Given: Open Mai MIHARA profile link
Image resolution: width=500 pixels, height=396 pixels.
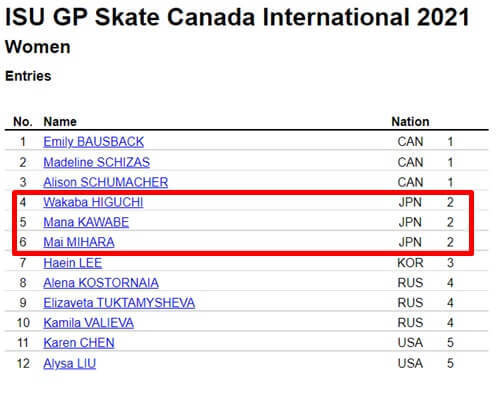Looking at the screenshot, I should click(x=79, y=242).
